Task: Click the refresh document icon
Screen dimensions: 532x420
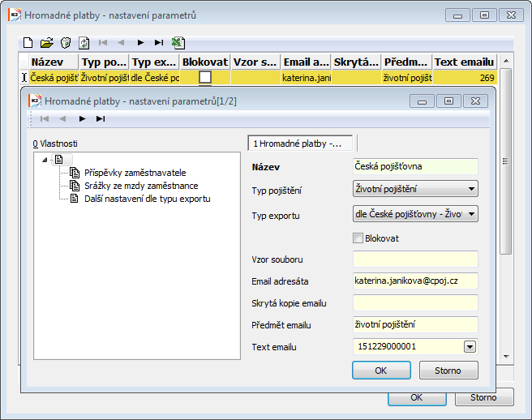Action: pos(84,43)
